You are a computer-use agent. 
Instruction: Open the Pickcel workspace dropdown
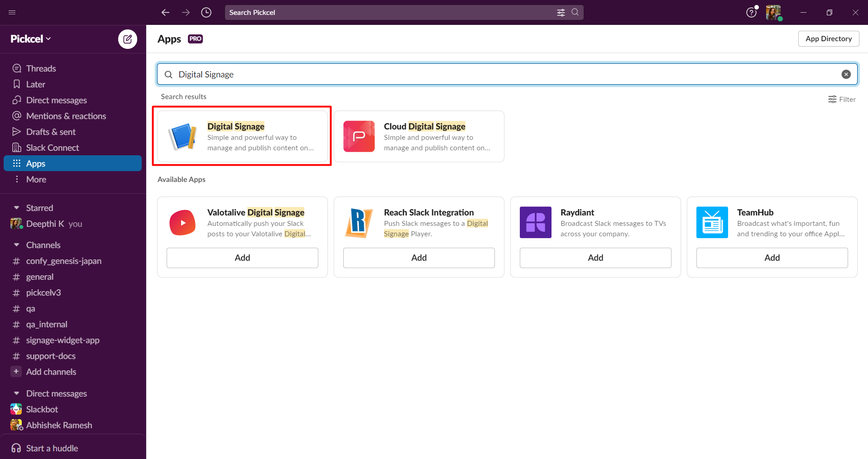[x=31, y=39]
